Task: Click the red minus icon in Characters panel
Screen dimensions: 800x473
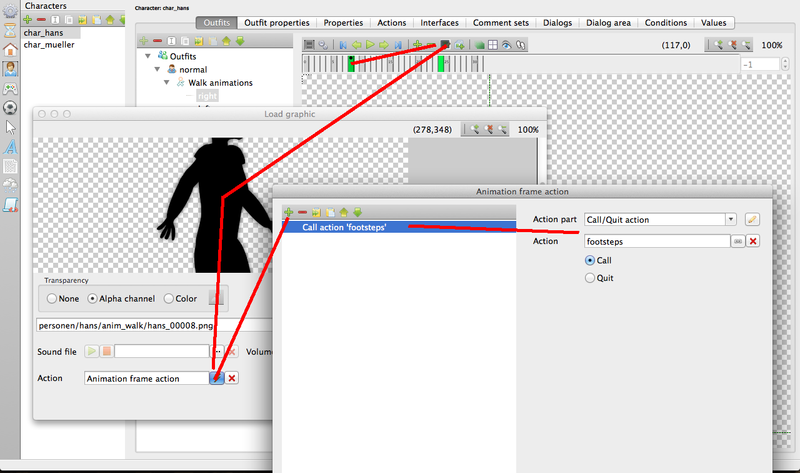Action: pos(42,19)
